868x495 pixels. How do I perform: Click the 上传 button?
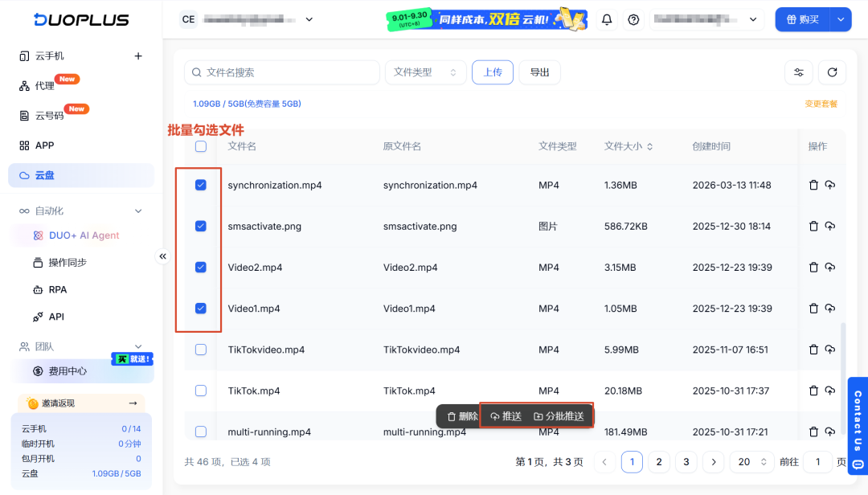point(493,72)
